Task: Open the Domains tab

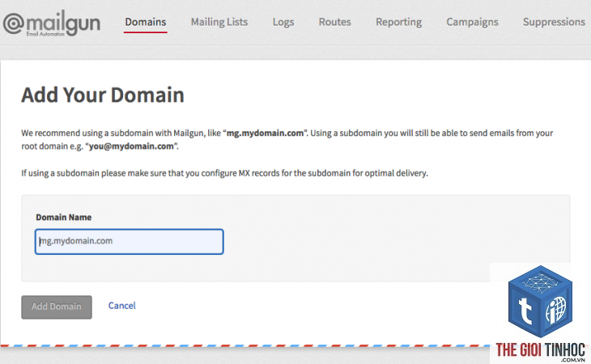Action: (146, 22)
